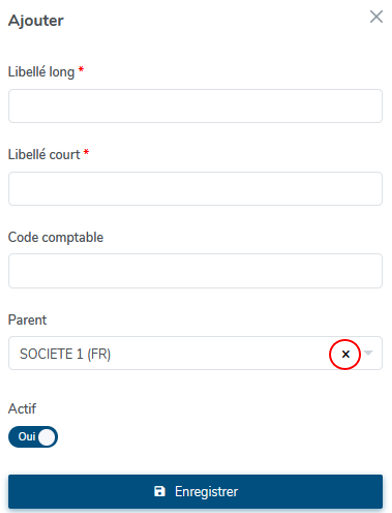This screenshot has height=513, width=392.
Task: Click the white knob of the Actif switch
Action: pos(46,437)
